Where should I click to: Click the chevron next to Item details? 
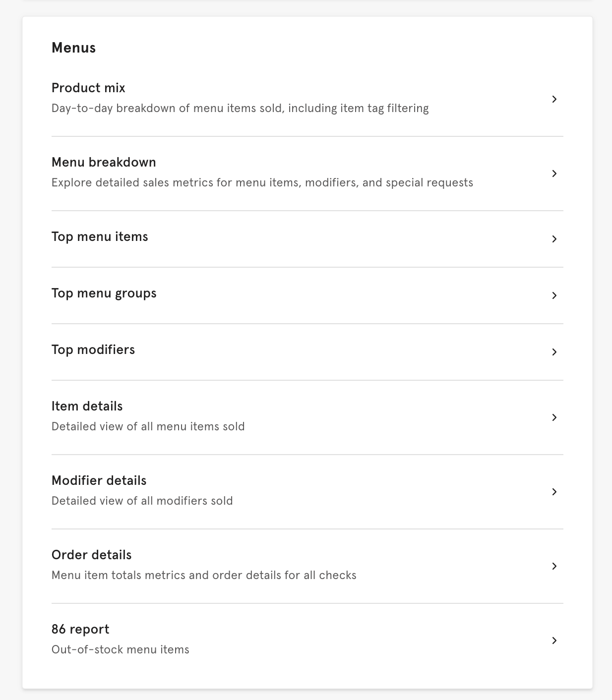tap(554, 417)
